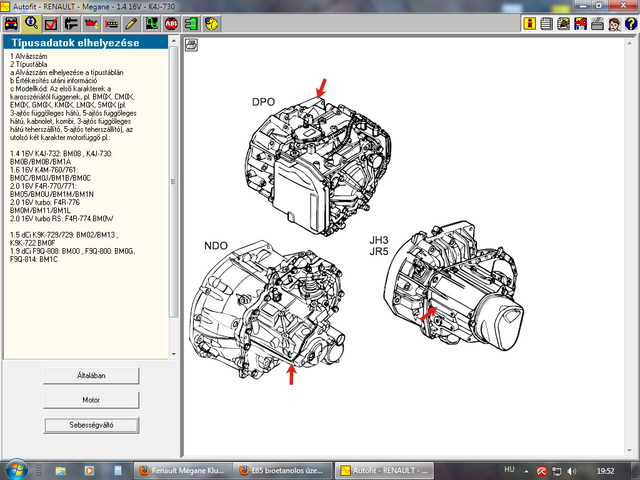Click the '2.0 16V turbo RS: F4R-774 BM0W' line
Screen dimensions: 640x480
tap(62, 219)
